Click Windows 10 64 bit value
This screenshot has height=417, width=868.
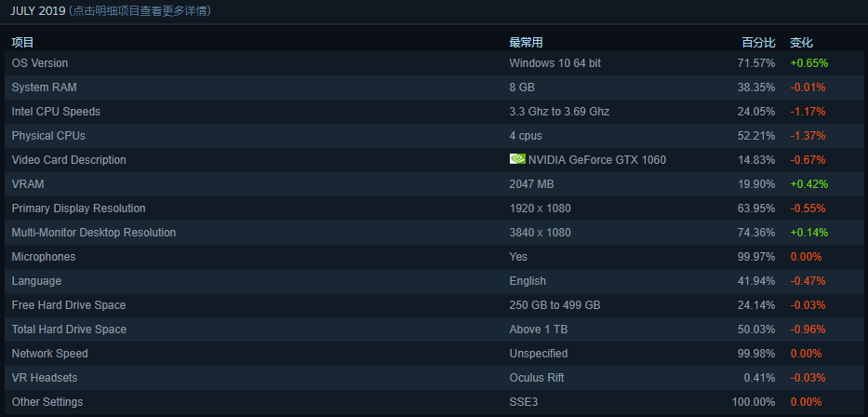coord(554,63)
